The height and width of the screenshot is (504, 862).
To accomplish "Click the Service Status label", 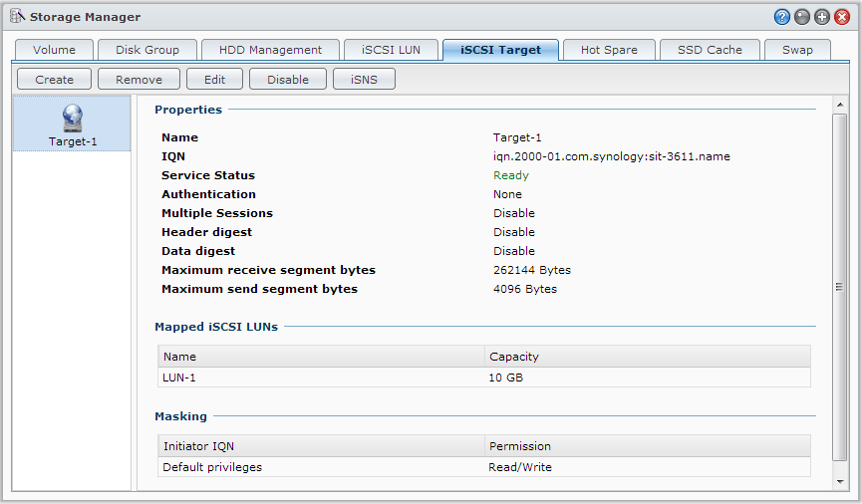I will [208, 175].
